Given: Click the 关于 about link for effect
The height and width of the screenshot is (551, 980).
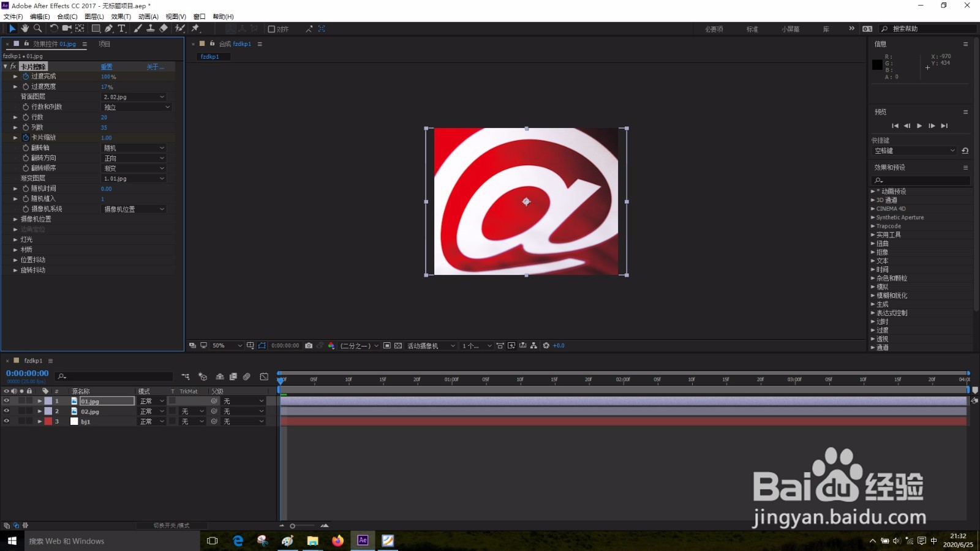Looking at the screenshot, I should point(155,67).
